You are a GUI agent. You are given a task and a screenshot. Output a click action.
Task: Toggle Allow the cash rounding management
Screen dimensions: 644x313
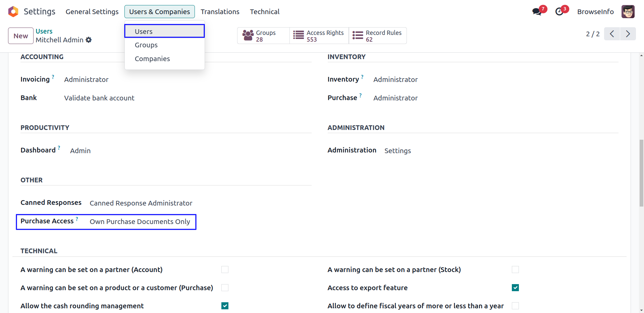(225, 306)
